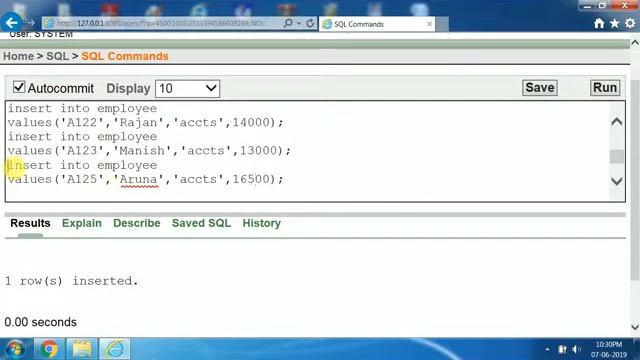This screenshot has width=640, height=360.
Task: Open File Explorer from taskbar
Action: point(82,349)
